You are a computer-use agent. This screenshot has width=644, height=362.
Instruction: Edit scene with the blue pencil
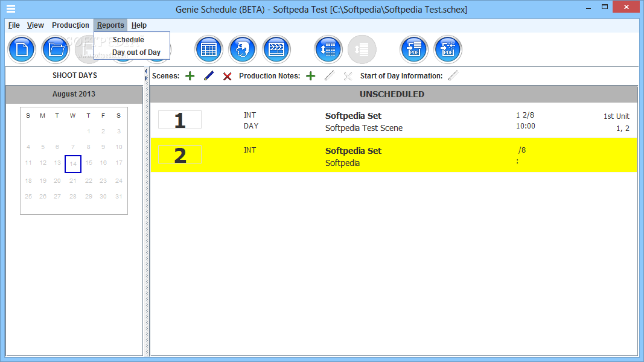(x=209, y=76)
